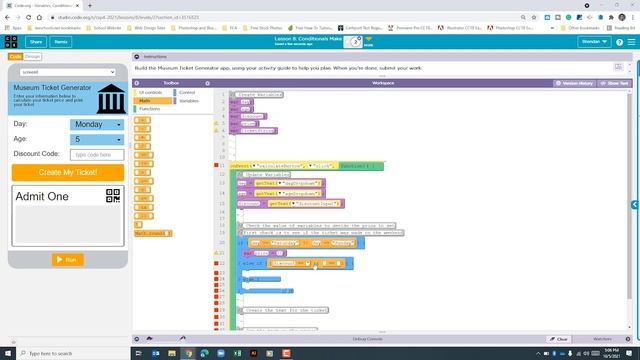
Task: Select Control toolbox category
Action: [187, 93]
